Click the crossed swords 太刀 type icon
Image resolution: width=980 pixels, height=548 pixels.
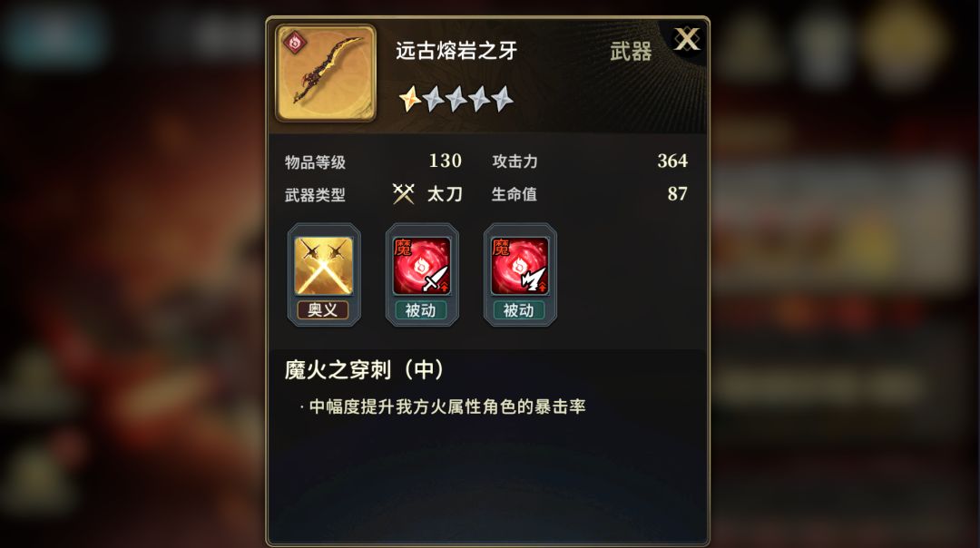[x=403, y=194]
